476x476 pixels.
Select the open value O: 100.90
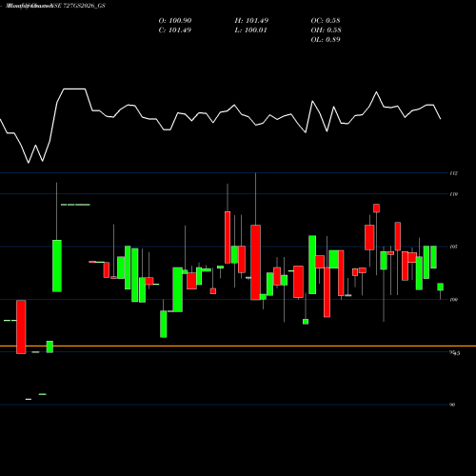pyautogui.click(x=175, y=21)
